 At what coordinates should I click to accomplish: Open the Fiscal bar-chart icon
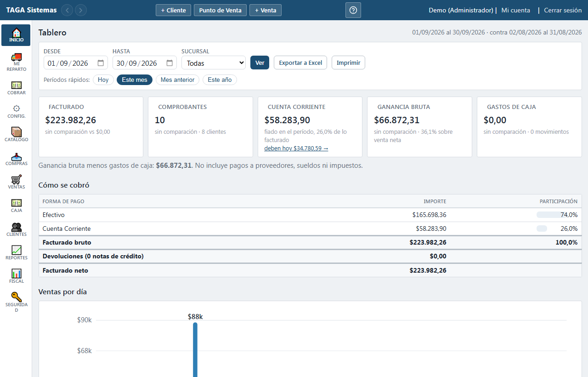(17, 274)
